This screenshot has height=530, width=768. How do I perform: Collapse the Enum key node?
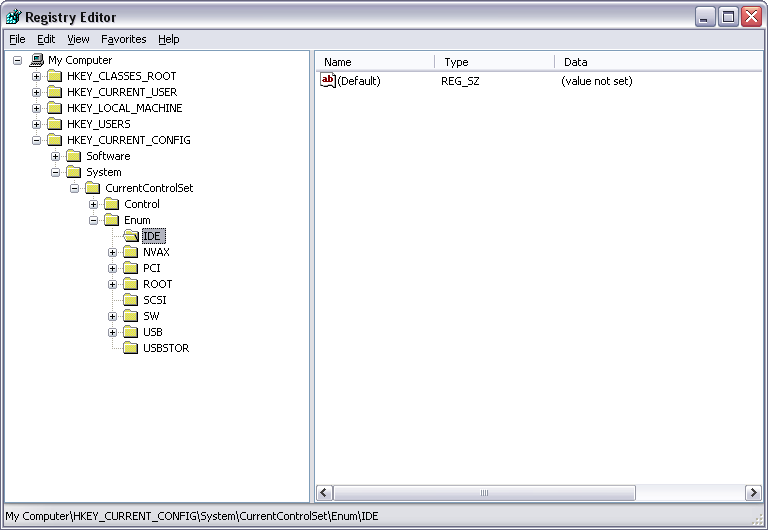[94, 220]
